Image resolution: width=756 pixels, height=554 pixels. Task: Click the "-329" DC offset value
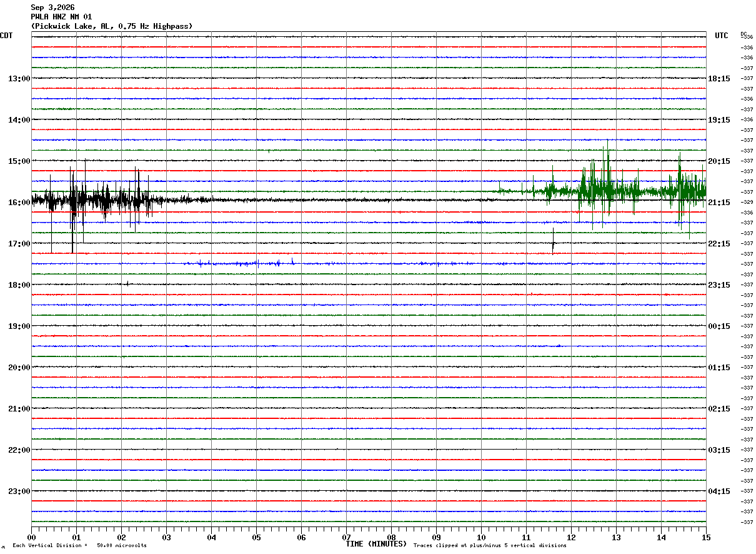[747, 203]
